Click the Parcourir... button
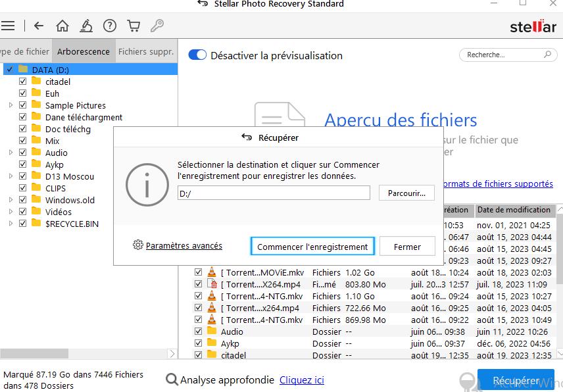The height and width of the screenshot is (392, 563). click(406, 193)
